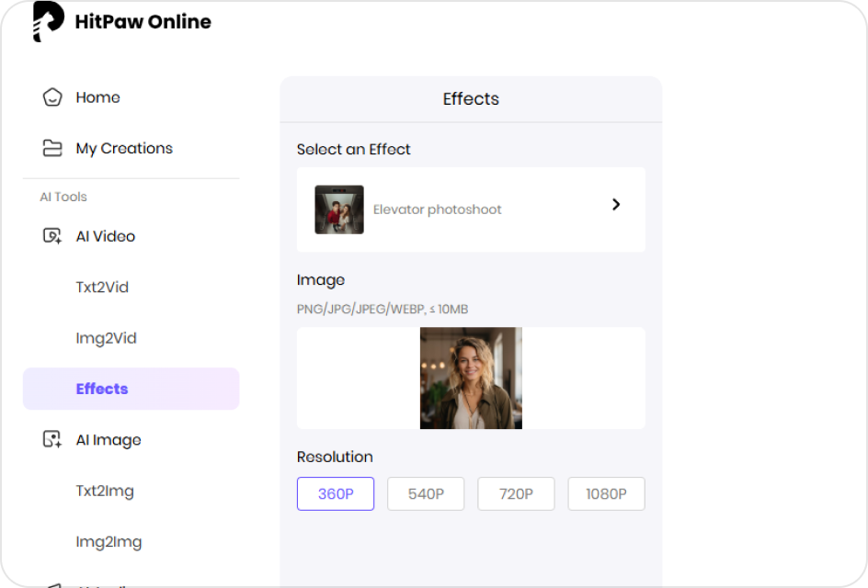Image resolution: width=868 pixels, height=588 pixels.
Task: Select the partially visible tool icon below Img2Img
Action: 52,584
